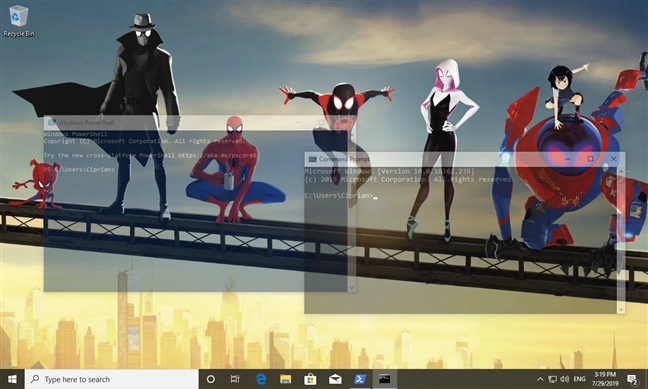The width and height of the screenshot is (648, 389).
Task: Open the Windows Start menu
Action: (x=12, y=379)
